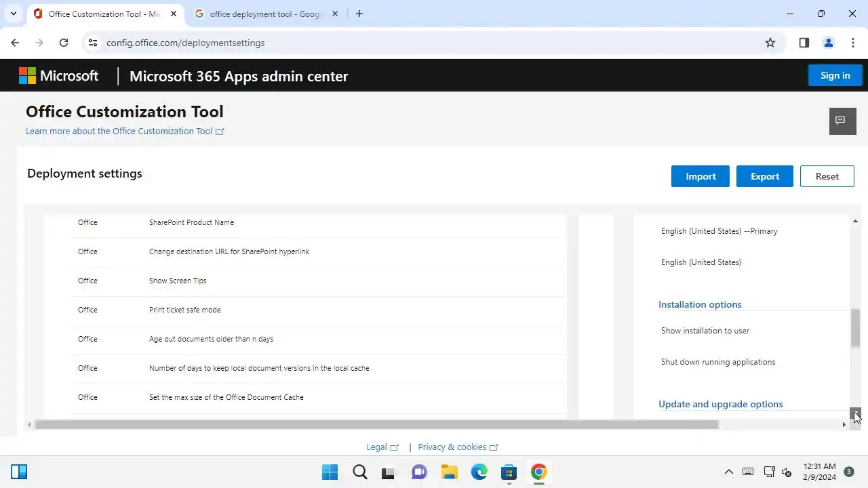Open Learn more about Office Customization Tool link

tap(125, 131)
